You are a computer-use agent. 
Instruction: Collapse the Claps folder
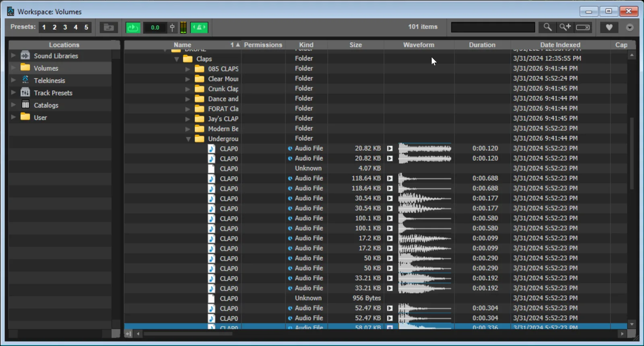[x=176, y=59]
